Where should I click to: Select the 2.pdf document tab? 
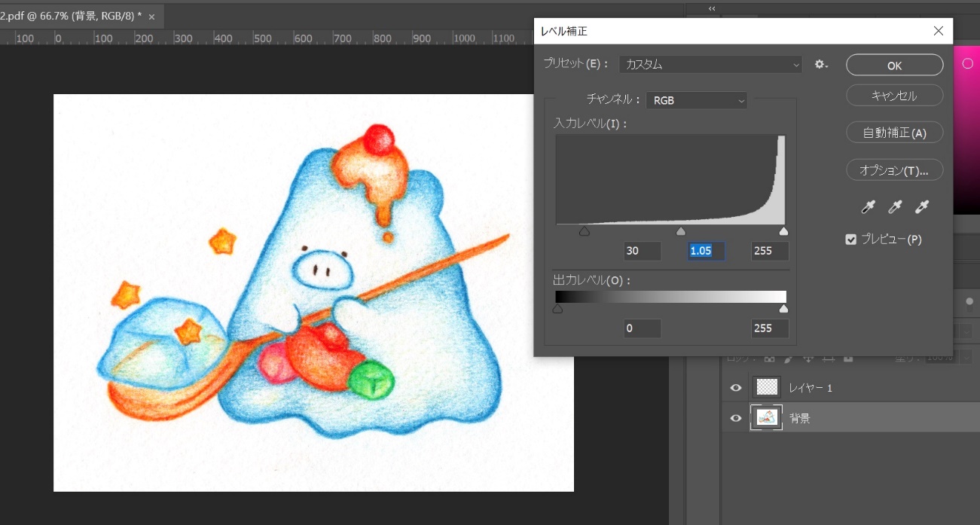[x=72, y=17]
